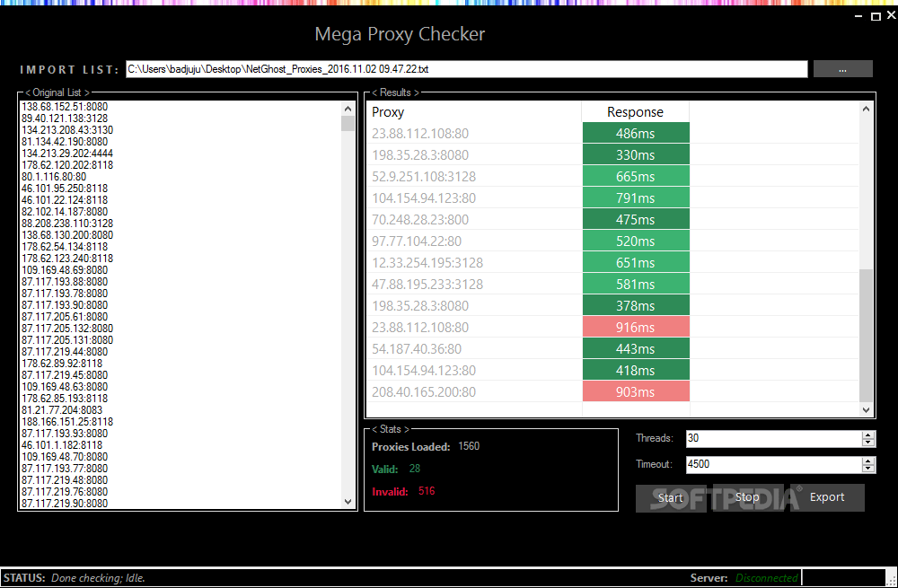
Task: Click the Results scrollbar thumb
Action: click(866, 336)
